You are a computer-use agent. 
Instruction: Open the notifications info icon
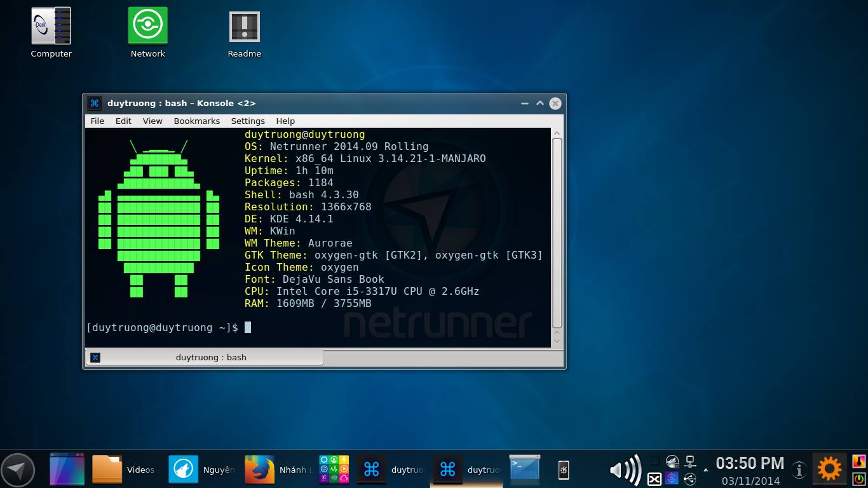[799, 470]
